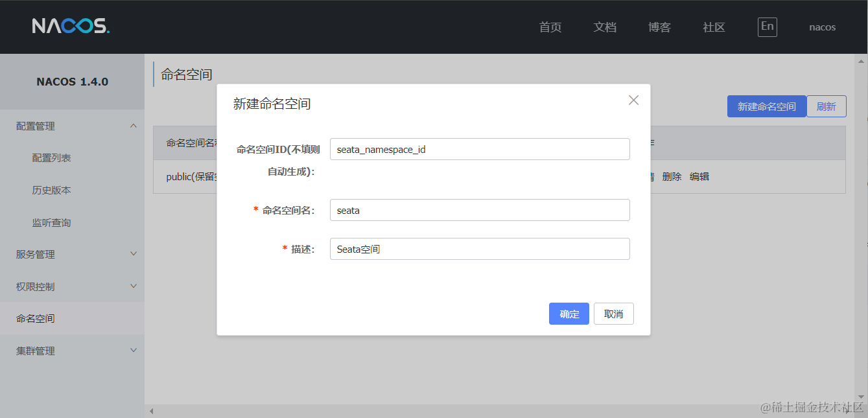This screenshot has height=418, width=868.
Task: Click the 命名空间ID input field
Action: pyautogui.click(x=480, y=149)
